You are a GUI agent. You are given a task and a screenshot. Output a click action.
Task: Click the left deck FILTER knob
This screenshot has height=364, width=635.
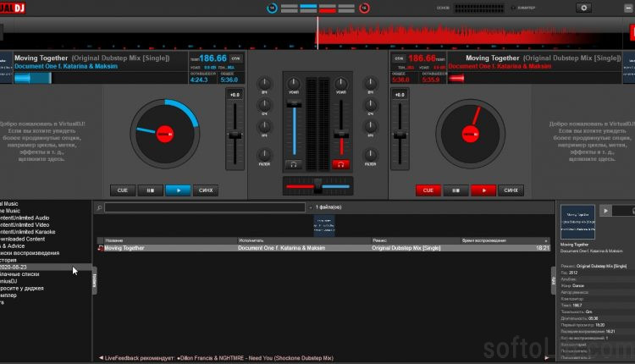264,154
